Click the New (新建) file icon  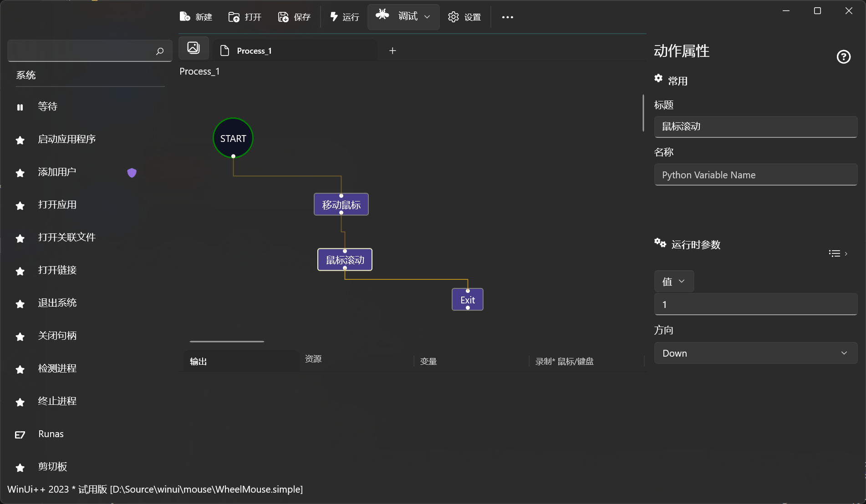pyautogui.click(x=185, y=17)
